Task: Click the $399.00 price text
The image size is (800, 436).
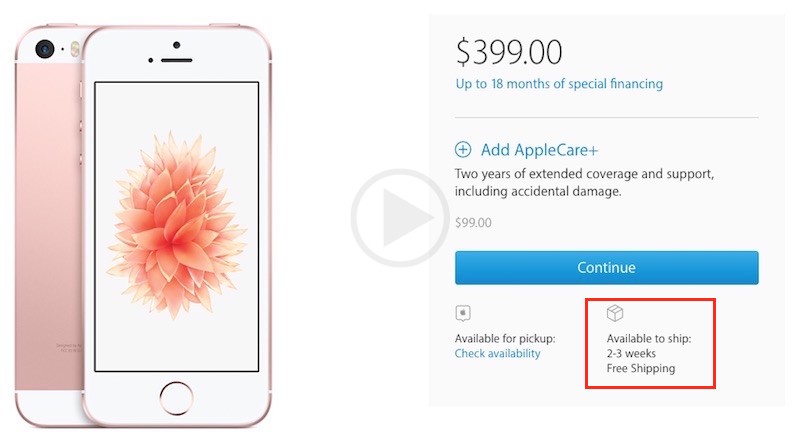Action: (509, 52)
